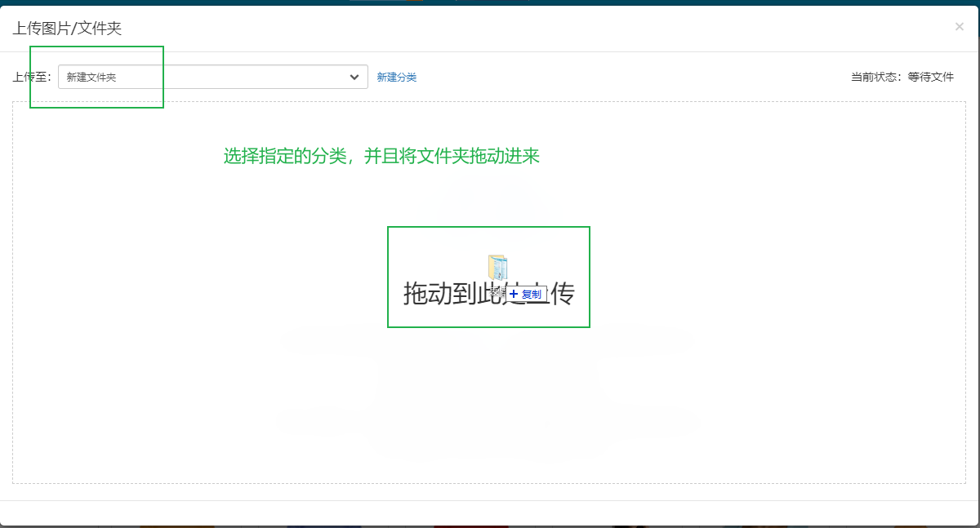Click the dragged folder icon
The width and height of the screenshot is (980, 528).
point(497,267)
